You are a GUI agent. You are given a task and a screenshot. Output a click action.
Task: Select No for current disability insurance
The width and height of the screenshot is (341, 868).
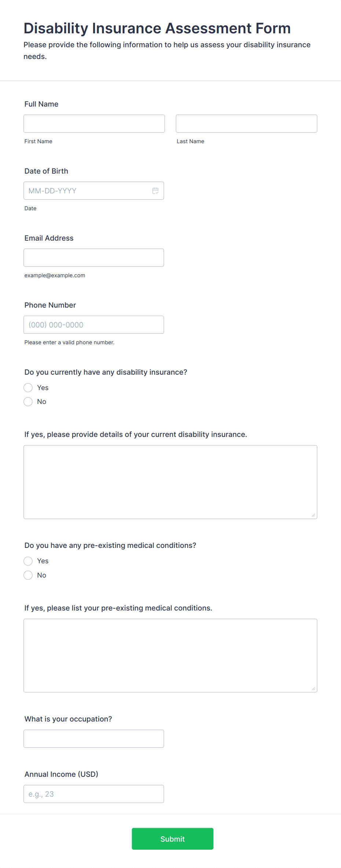(28, 402)
